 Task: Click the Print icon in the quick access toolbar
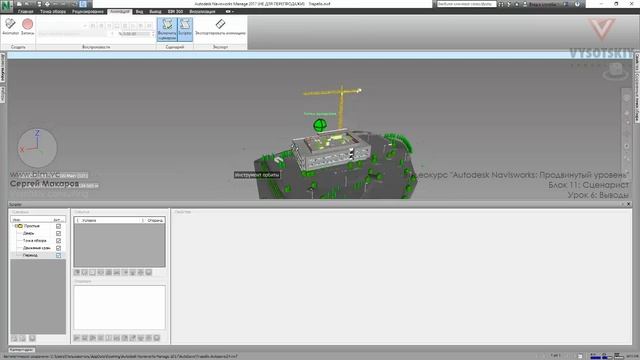pyautogui.click(x=47, y=4)
